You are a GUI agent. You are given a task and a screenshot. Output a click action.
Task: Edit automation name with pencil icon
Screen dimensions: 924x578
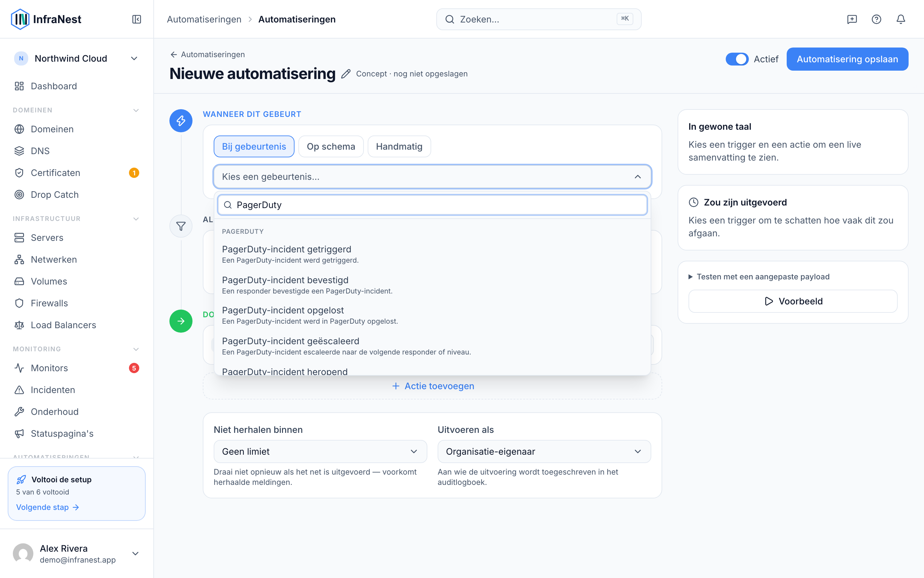tap(346, 74)
